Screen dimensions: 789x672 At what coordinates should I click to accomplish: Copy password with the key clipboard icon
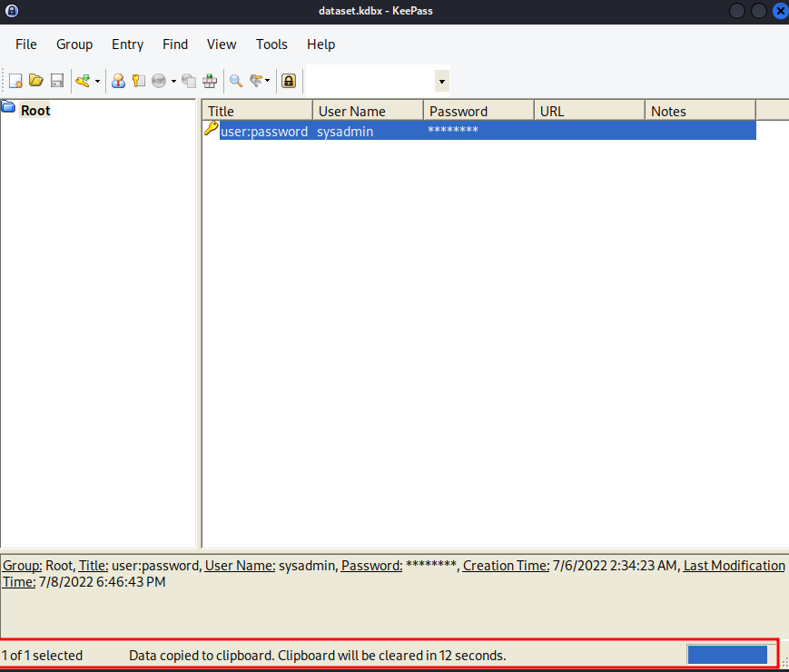click(x=139, y=81)
